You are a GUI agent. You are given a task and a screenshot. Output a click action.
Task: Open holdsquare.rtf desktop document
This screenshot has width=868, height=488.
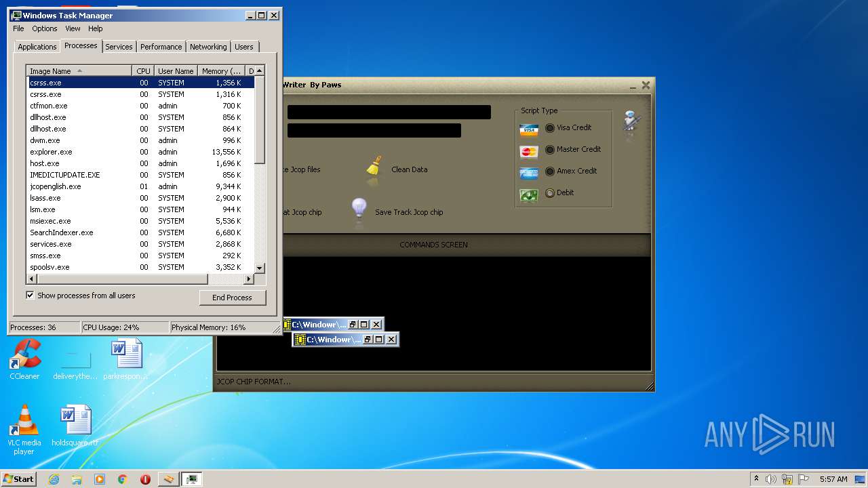tap(75, 426)
